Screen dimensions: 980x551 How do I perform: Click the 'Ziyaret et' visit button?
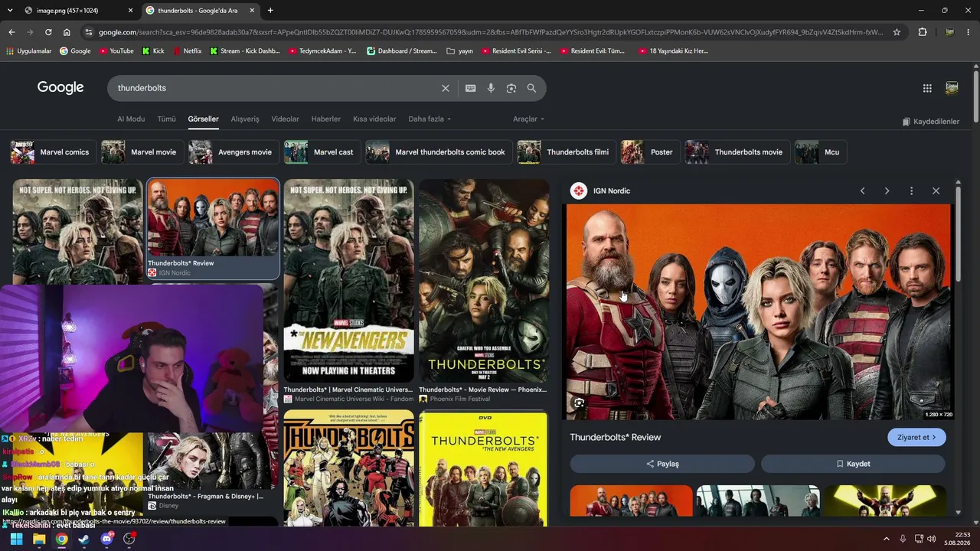916,437
